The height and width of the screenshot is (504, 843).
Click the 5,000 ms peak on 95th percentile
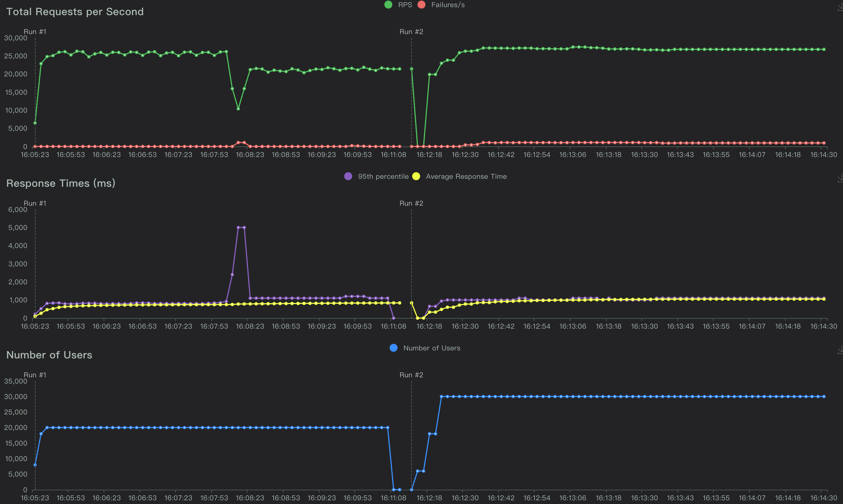238,228
